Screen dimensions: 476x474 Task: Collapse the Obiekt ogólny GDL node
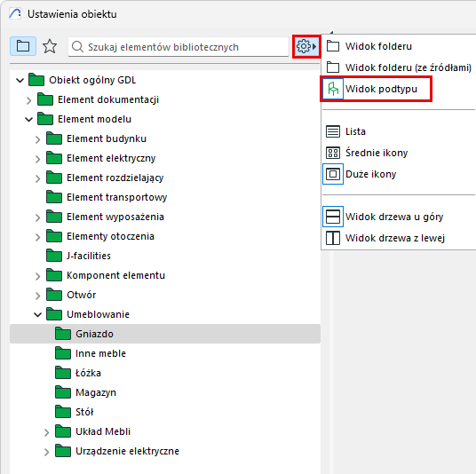[x=20, y=81]
